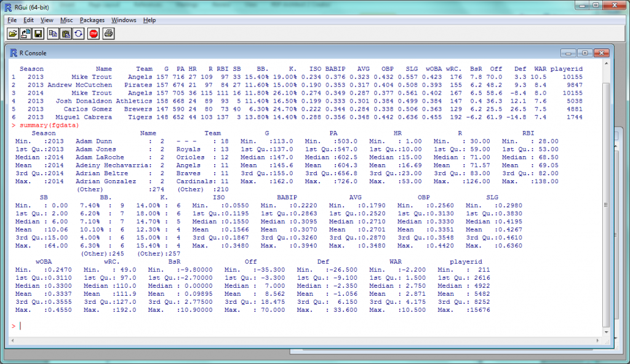Open the Misc menu

point(65,20)
